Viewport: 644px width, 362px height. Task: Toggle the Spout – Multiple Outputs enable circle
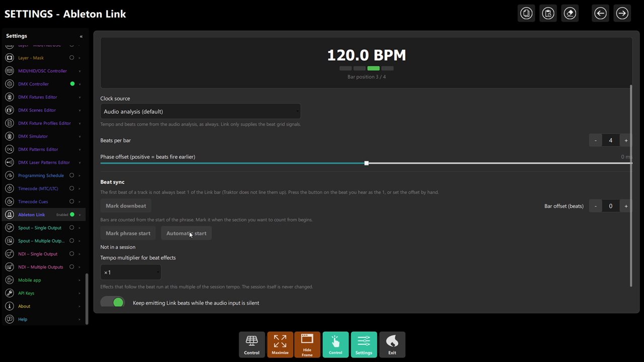(x=72, y=241)
